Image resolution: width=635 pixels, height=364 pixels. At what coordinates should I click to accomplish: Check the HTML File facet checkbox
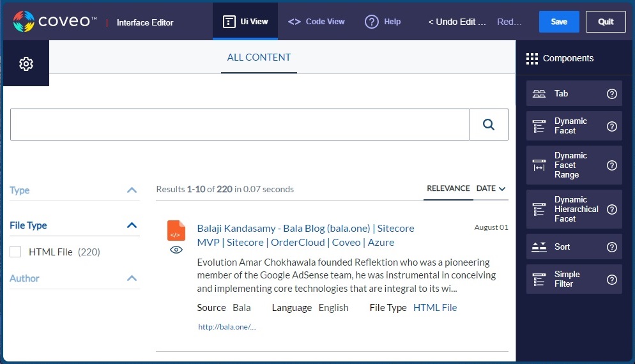point(15,252)
